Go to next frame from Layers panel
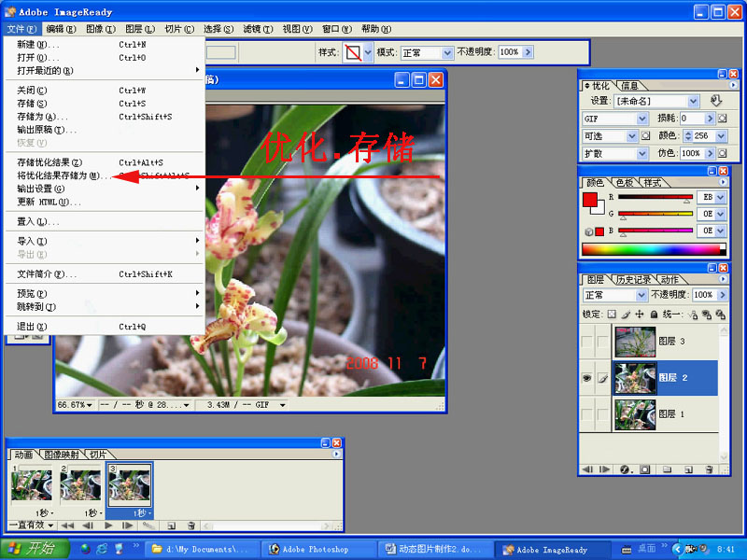The image size is (747, 560). [x=604, y=469]
